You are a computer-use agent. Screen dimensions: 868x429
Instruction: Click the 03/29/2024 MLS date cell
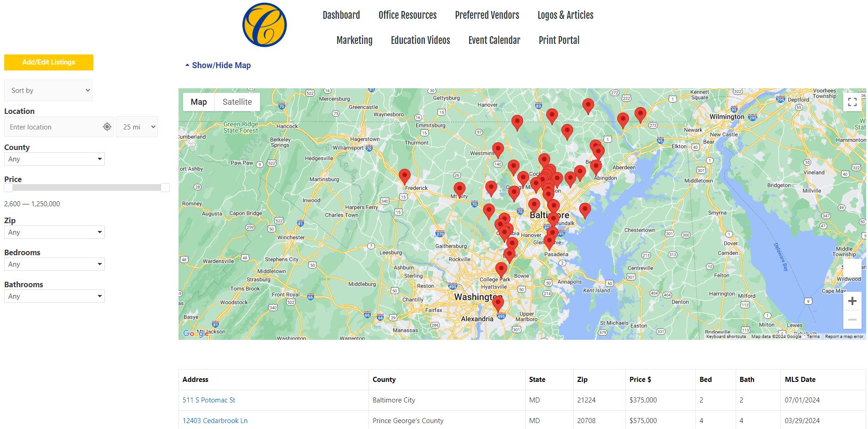823,420
